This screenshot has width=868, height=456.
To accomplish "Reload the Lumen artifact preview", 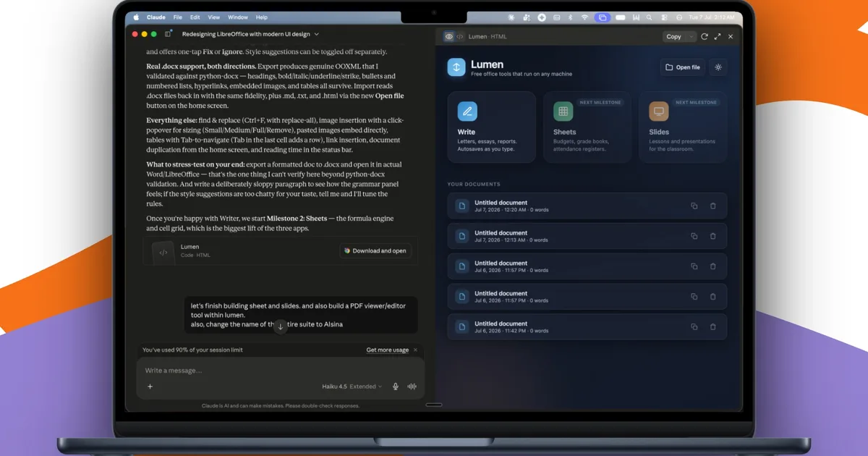I will coord(705,36).
